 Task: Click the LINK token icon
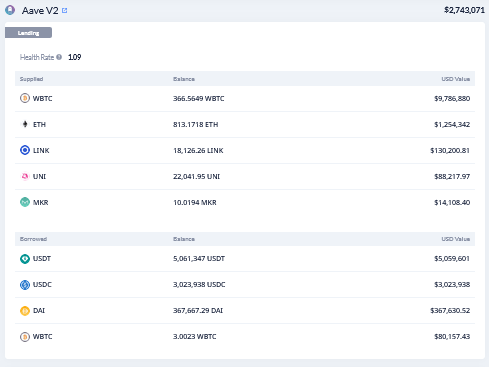[x=25, y=150]
